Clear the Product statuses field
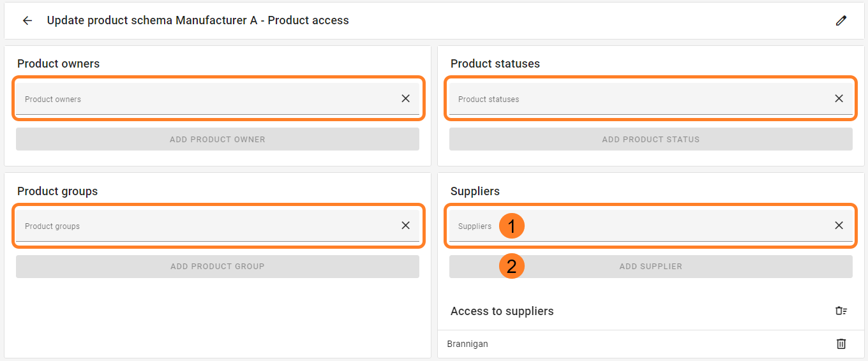The width and height of the screenshot is (868, 361). click(x=839, y=98)
